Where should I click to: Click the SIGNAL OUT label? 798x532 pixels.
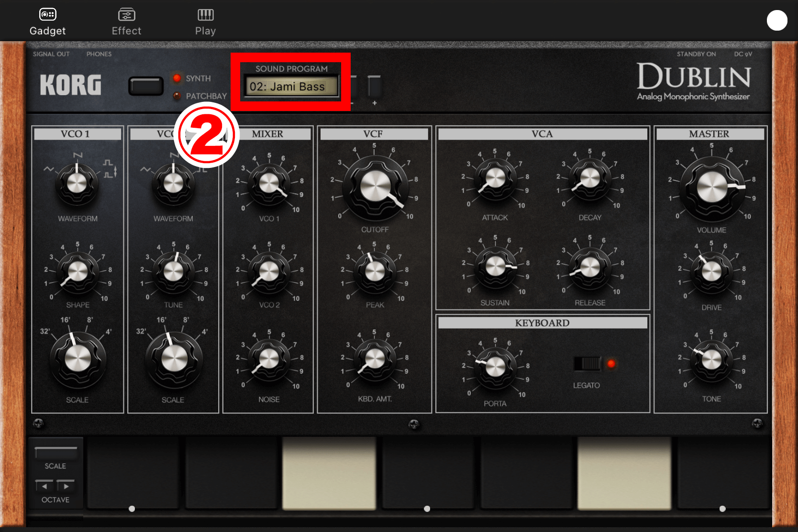pyautogui.click(x=51, y=54)
